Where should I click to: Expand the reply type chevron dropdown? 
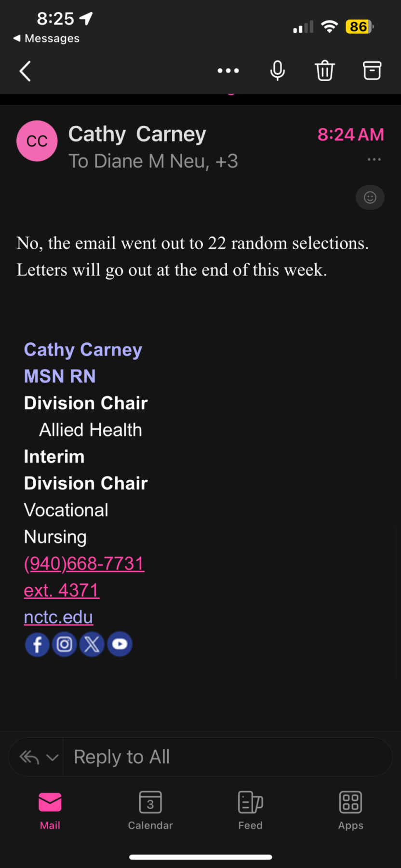click(52, 758)
